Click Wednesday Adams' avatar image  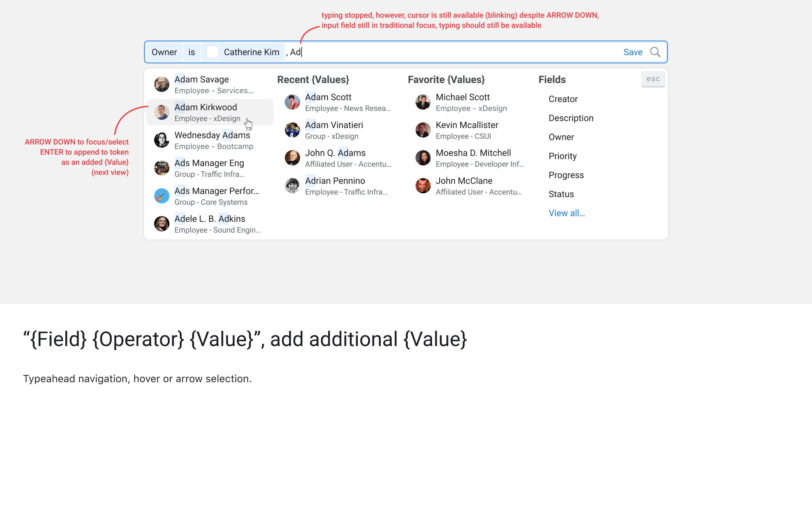pos(161,140)
